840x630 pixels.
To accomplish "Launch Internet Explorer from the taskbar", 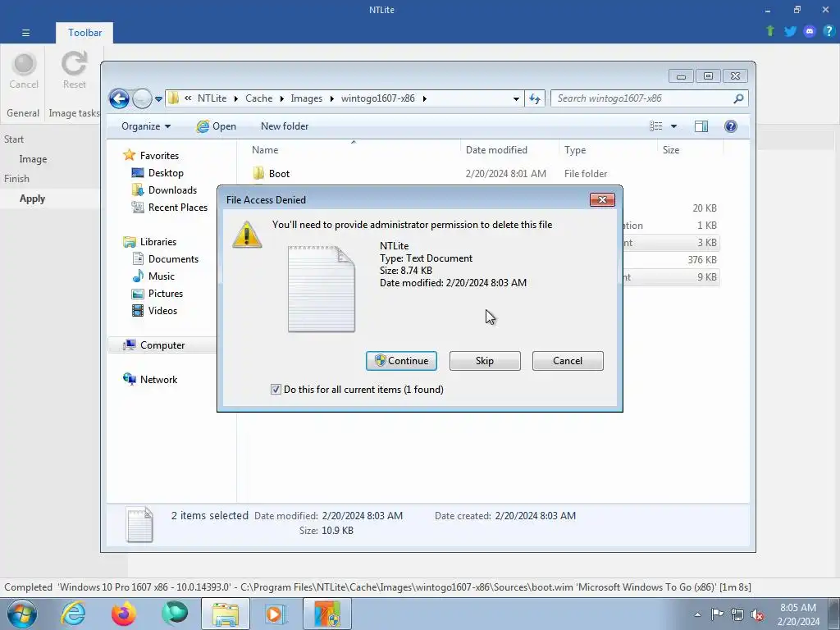I will [72, 614].
